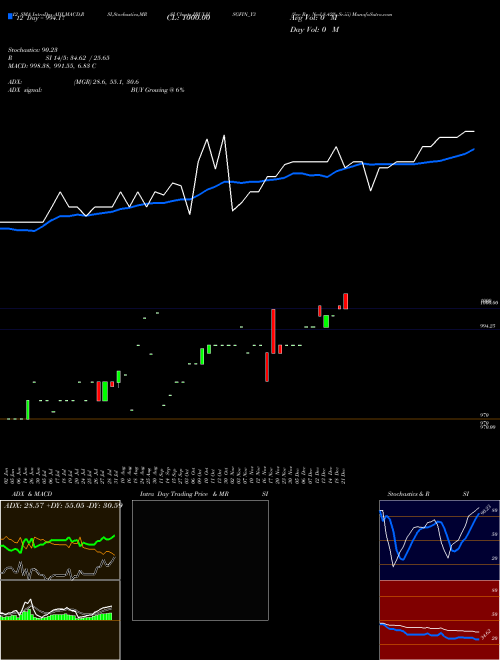Click the tallest red candlestick
The width and height of the screenshot is (500, 660).
273,331
